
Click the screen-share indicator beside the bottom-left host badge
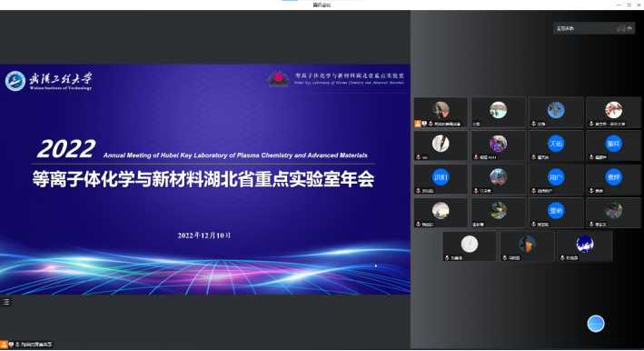pos(11,344)
